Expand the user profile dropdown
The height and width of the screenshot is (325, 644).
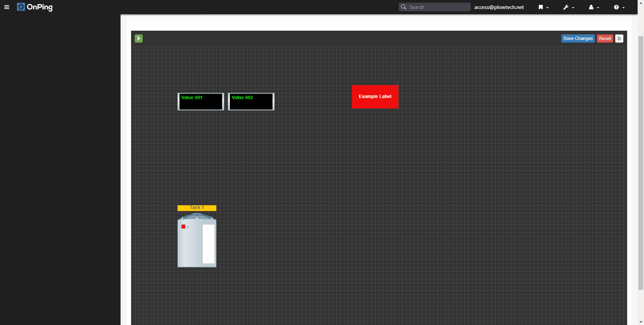pyautogui.click(x=593, y=7)
